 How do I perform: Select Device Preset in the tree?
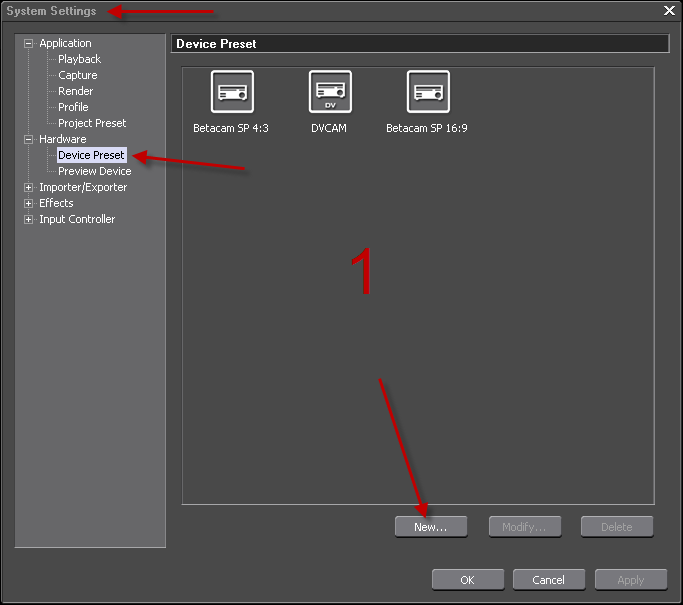pyautogui.click(x=91, y=155)
